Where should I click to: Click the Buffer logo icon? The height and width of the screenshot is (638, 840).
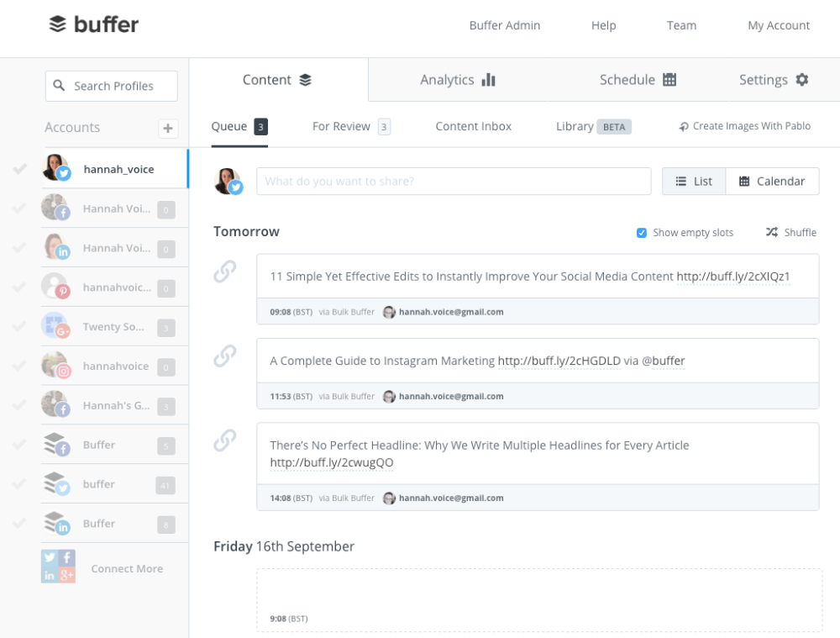pos(57,24)
